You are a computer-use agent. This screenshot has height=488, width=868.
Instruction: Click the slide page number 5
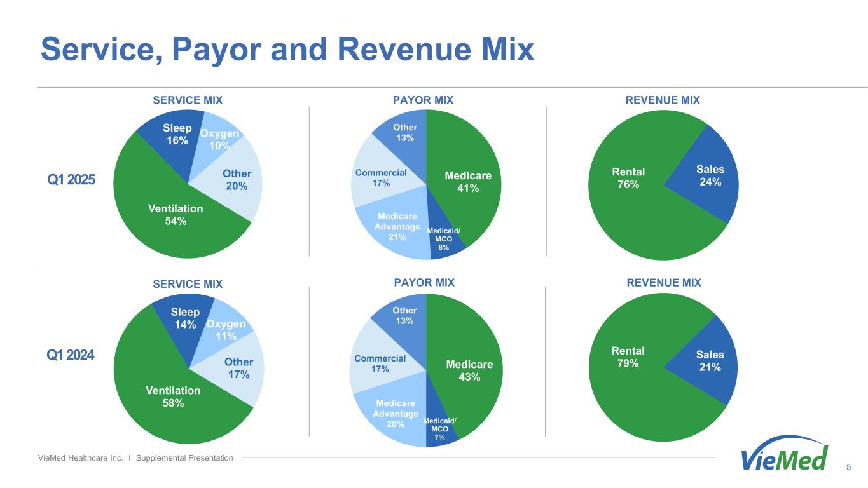(x=849, y=468)
